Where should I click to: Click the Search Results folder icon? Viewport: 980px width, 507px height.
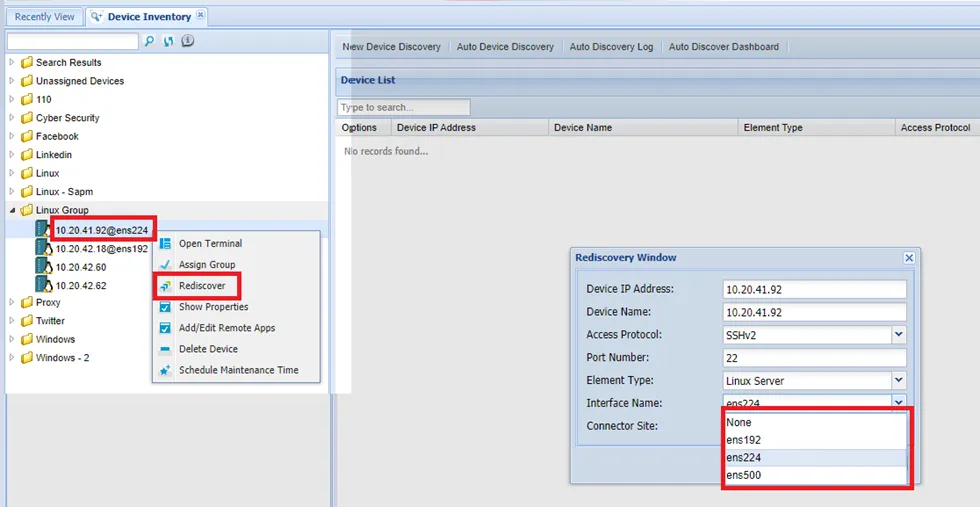(26, 63)
